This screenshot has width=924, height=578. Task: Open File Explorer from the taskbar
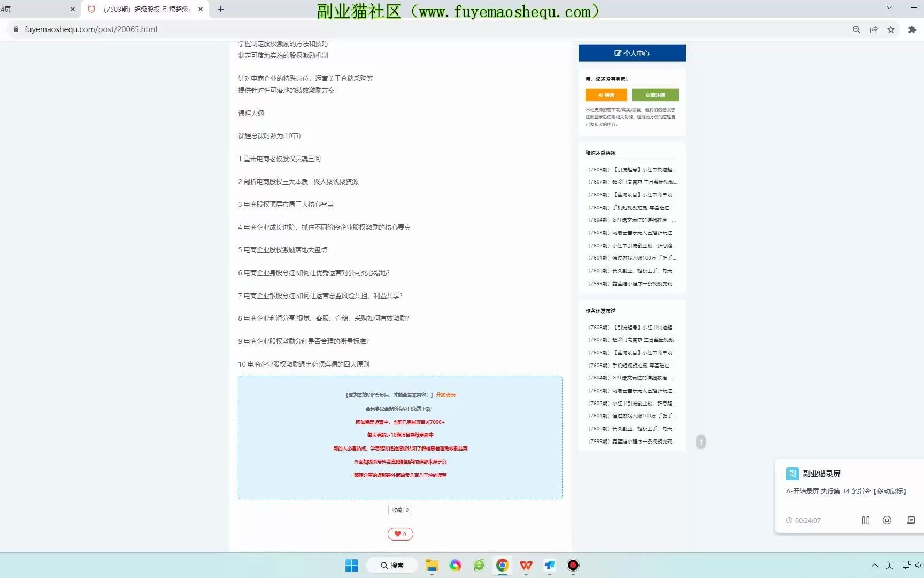[x=432, y=565]
